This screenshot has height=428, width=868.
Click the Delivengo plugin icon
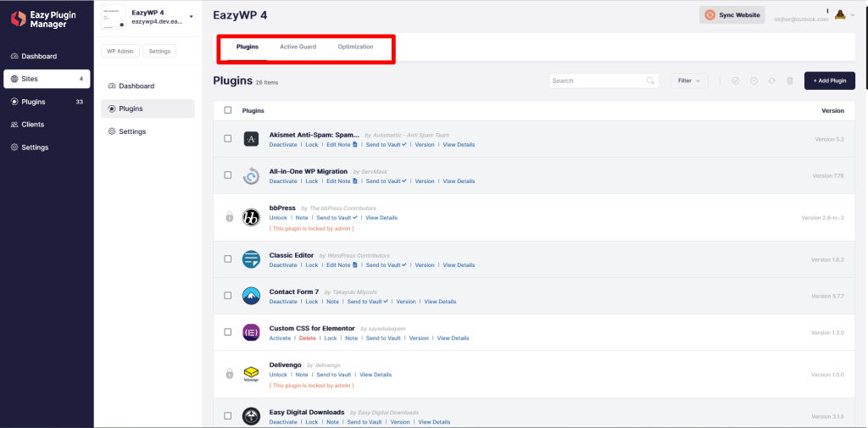click(x=251, y=375)
